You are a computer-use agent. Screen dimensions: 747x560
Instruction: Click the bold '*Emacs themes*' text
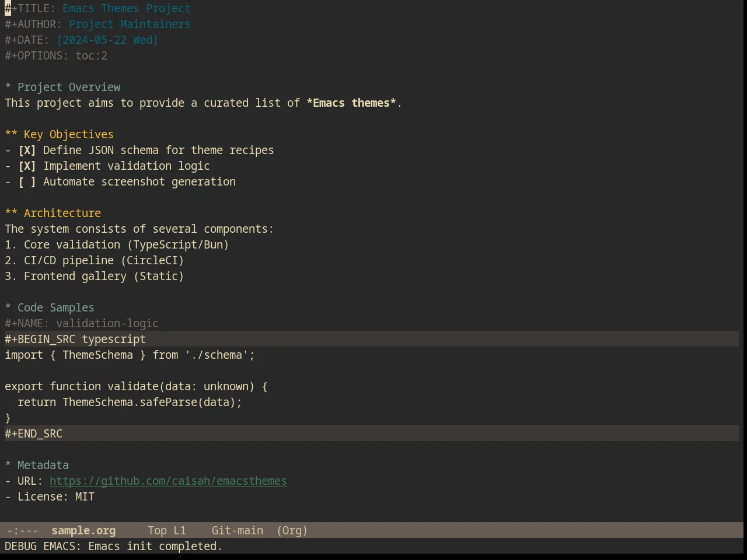click(x=351, y=103)
